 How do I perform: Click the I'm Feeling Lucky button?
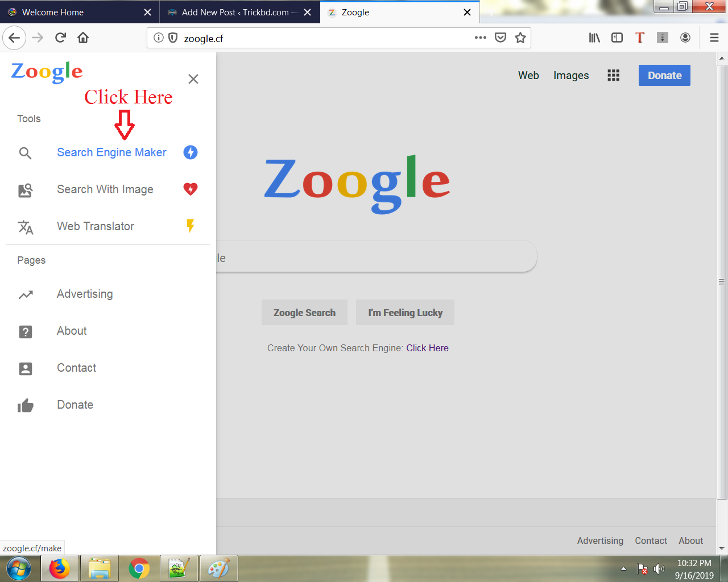click(405, 313)
